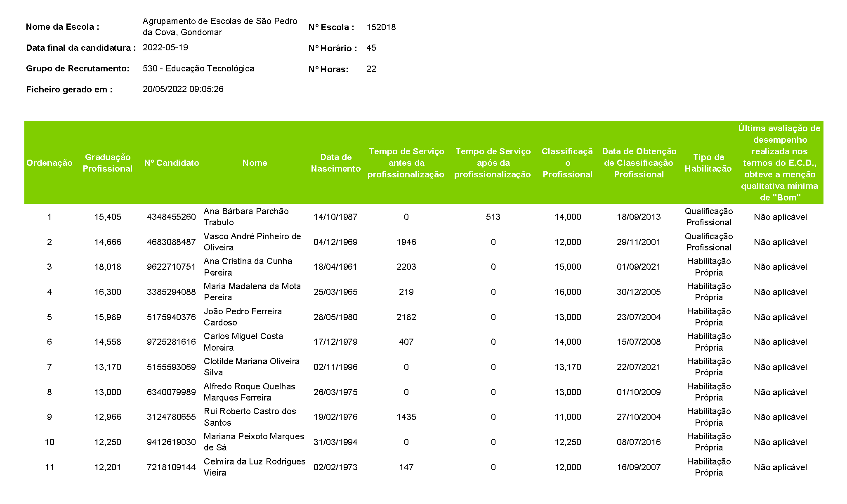The height and width of the screenshot is (504, 847).
Task: Click the 530 - Educação Tecnológica text
Action: pyautogui.click(x=198, y=68)
